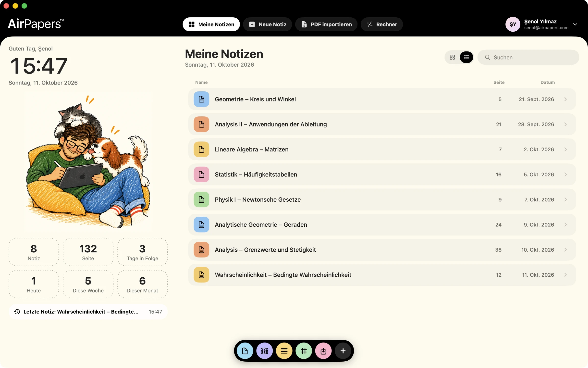The height and width of the screenshot is (368, 588).
Task: Open the Letzte Notiz shortcut
Action: [88, 312]
